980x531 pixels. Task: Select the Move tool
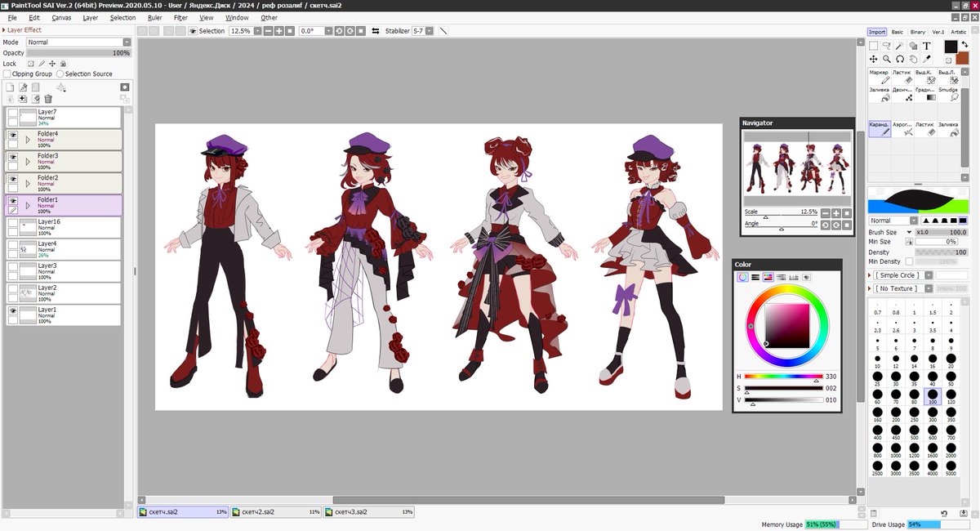pos(873,59)
